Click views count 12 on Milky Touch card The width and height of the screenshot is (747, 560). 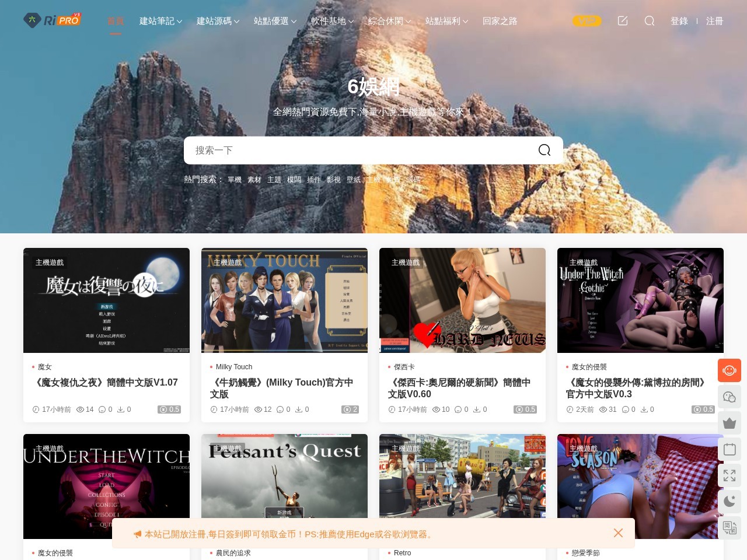coord(263,409)
